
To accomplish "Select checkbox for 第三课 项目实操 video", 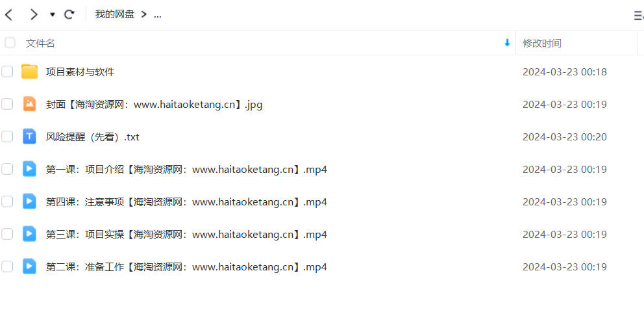I will 7,234.
